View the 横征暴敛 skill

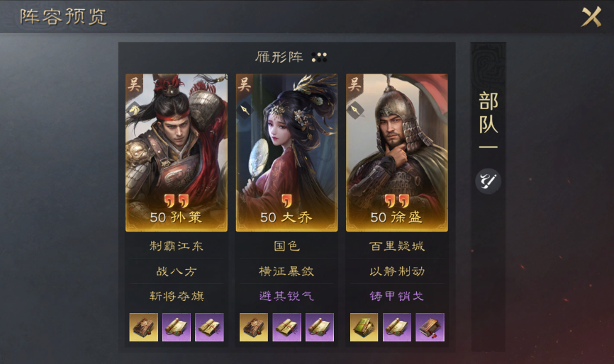coord(286,271)
